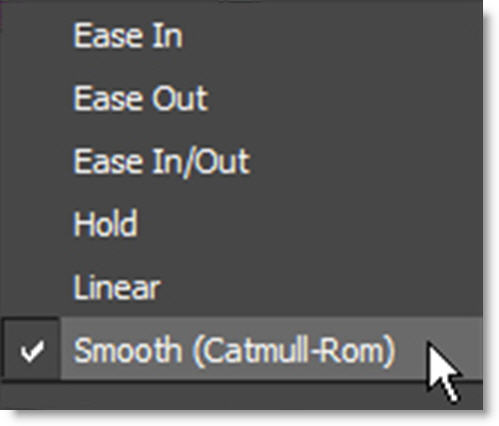Click the Ease In/Out entry above Hold
Screen dimensions: 499x426
coord(241,161)
